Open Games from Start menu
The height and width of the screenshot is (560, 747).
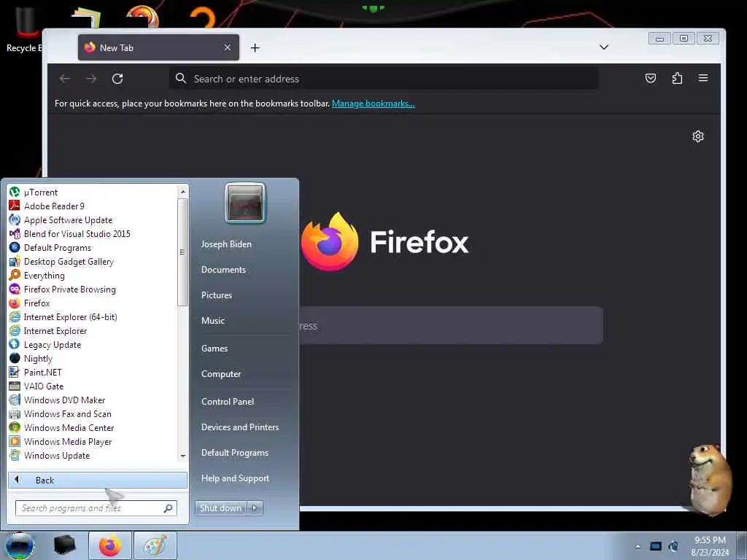214,349
